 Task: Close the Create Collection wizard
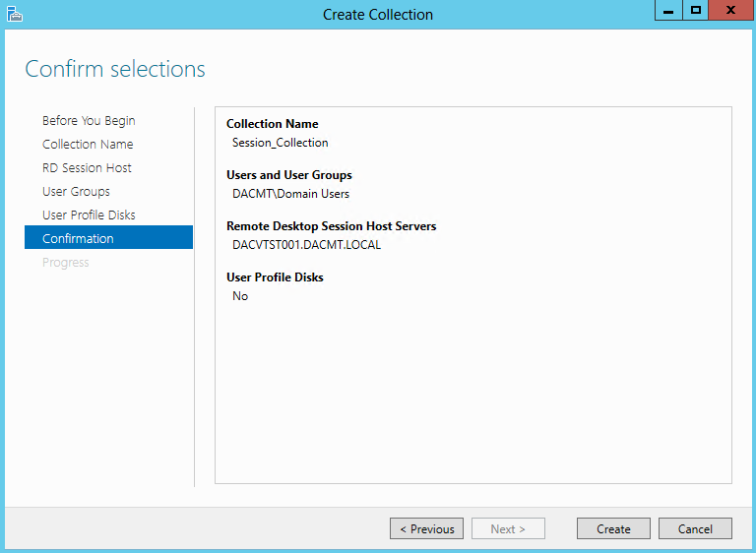pyautogui.click(x=730, y=11)
